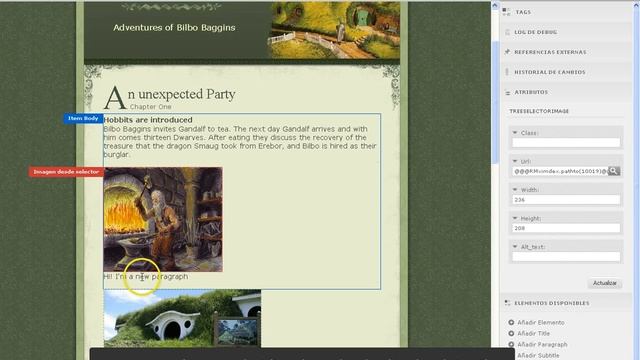The width and height of the screenshot is (640, 360).
Task: Click the page scrollbar up arrow
Action: 495,5
